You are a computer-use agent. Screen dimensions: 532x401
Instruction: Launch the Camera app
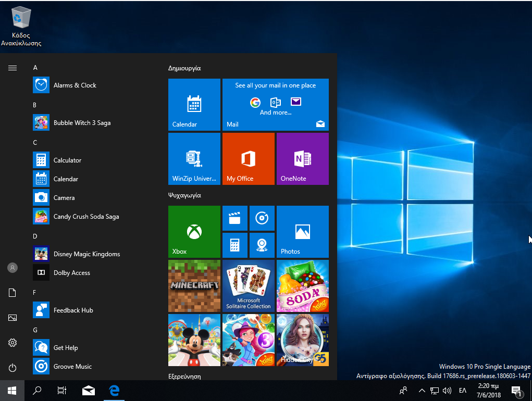(x=92, y=197)
